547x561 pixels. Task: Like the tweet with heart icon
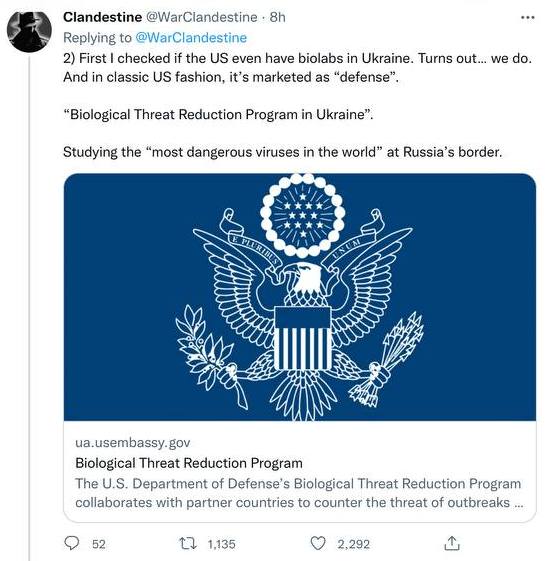[x=318, y=543]
